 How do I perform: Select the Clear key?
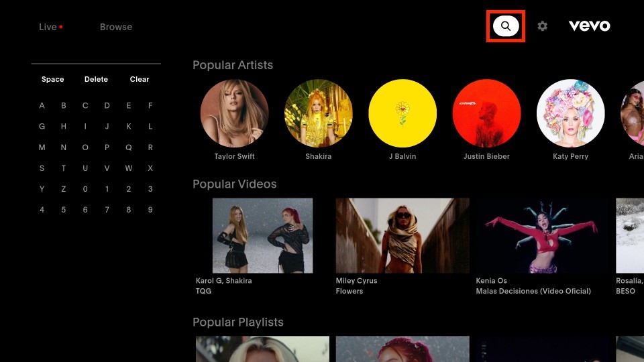[x=140, y=79]
